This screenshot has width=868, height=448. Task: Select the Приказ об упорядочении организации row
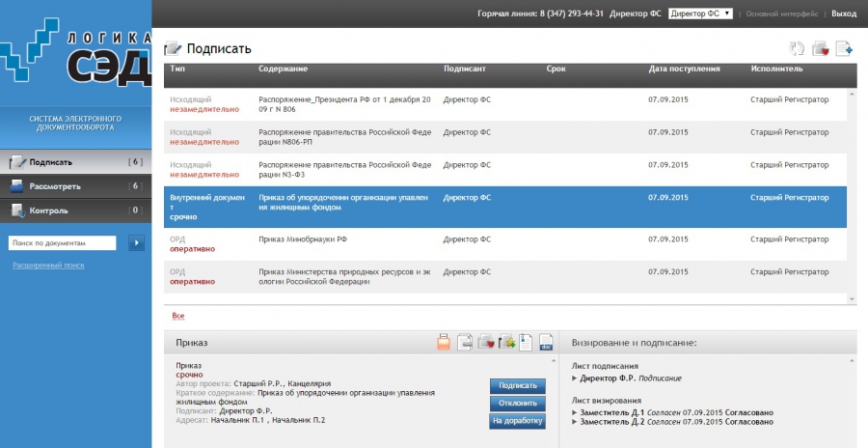[x=505, y=208]
